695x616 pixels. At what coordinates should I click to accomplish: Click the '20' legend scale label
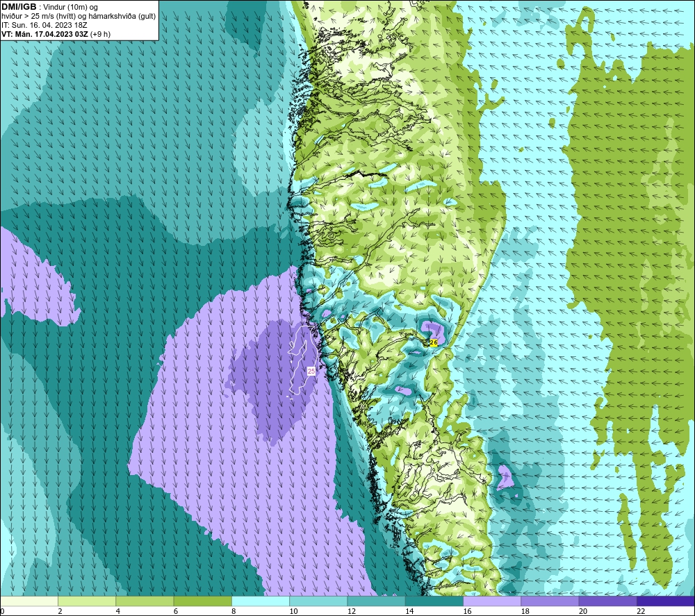[583, 611]
